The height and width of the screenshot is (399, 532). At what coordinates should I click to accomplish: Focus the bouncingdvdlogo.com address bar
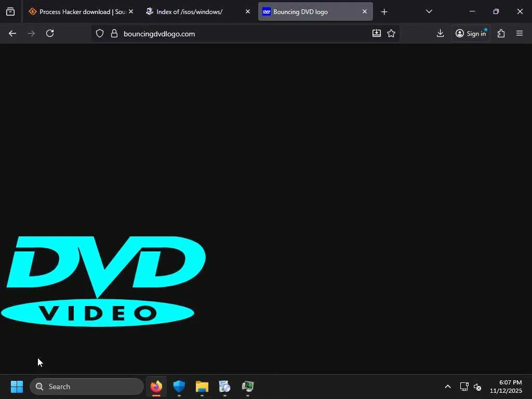(x=245, y=34)
